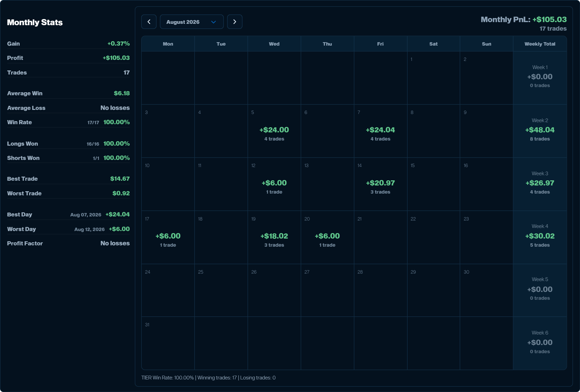Select Aug 12 cell showing +$6.00

coord(274,184)
